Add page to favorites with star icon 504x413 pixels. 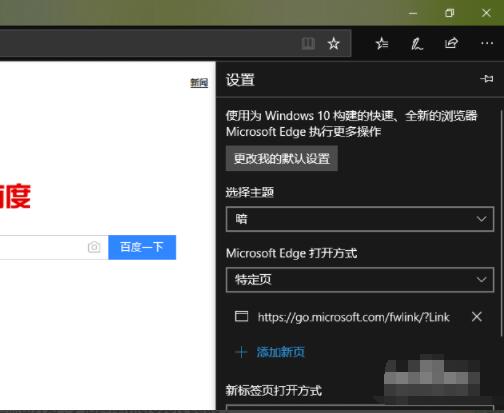click(333, 43)
